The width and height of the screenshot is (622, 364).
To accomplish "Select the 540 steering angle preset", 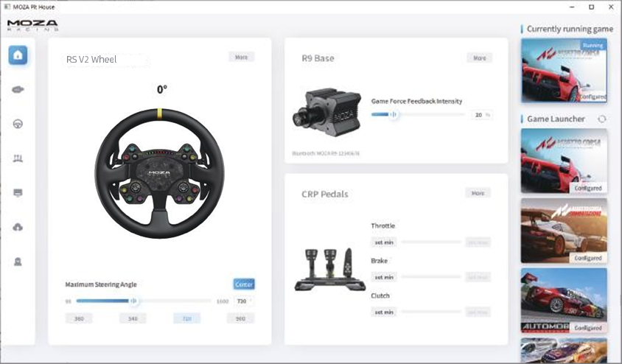I will pos(133,318).
